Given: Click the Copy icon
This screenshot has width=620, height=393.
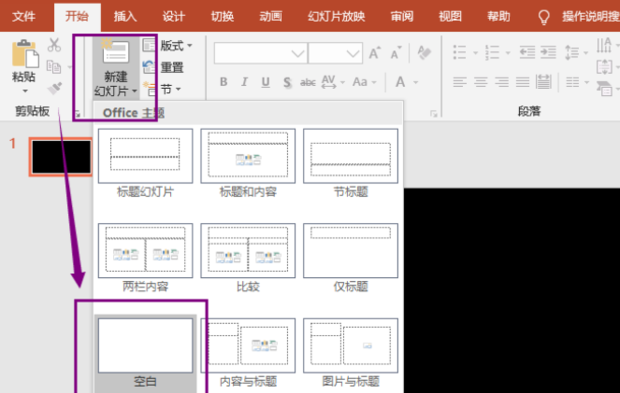Looking at the screenshot, I should coord(54,67).
